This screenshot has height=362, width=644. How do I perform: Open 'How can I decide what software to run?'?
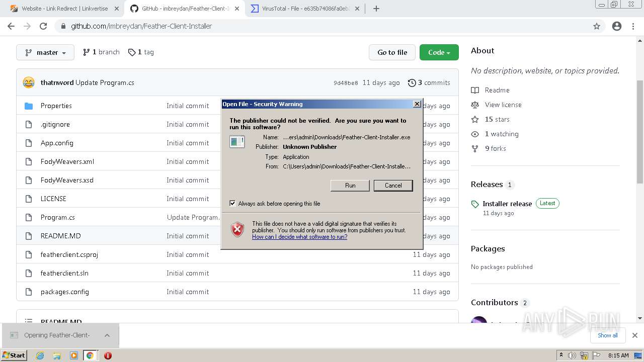(300, 237)
